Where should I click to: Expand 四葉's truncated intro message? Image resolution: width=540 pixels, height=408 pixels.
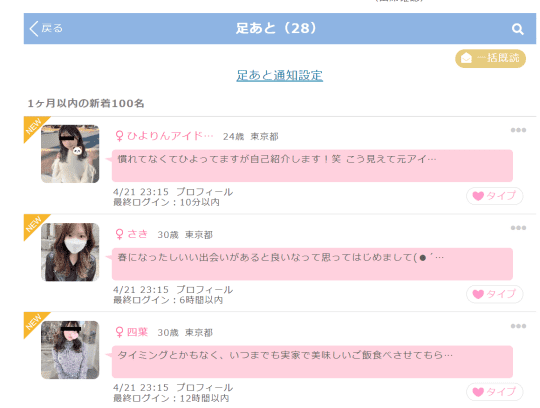pos(312,362)
